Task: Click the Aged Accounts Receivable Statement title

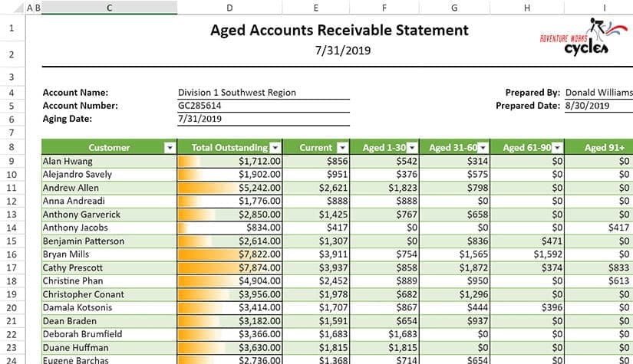Action: 338,31
